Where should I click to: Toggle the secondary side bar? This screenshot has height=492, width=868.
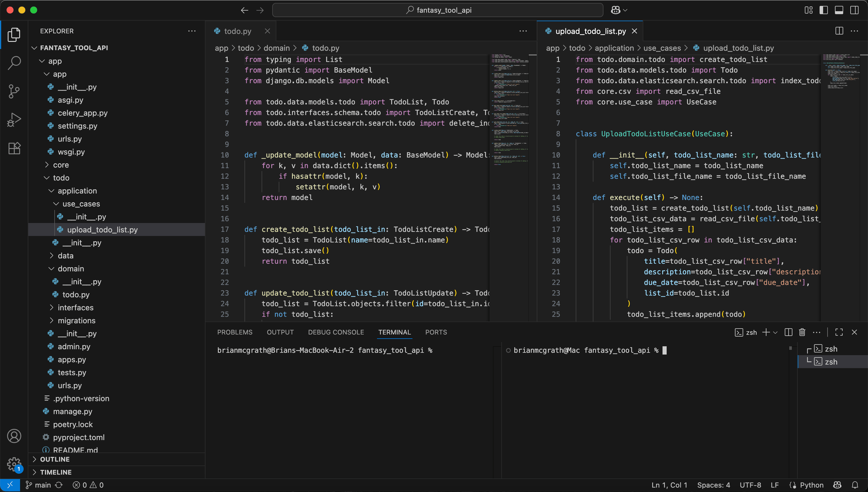click(854, 10)
